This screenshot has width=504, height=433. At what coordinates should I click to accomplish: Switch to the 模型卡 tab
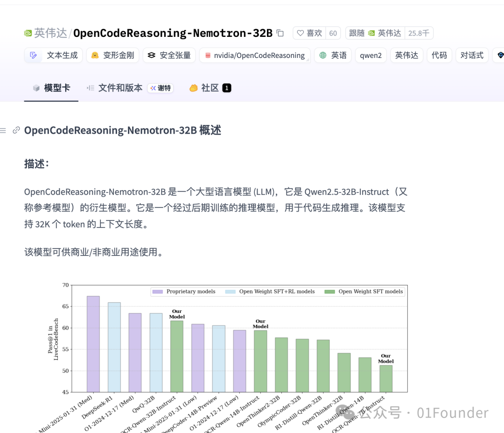tap(51, 88)
